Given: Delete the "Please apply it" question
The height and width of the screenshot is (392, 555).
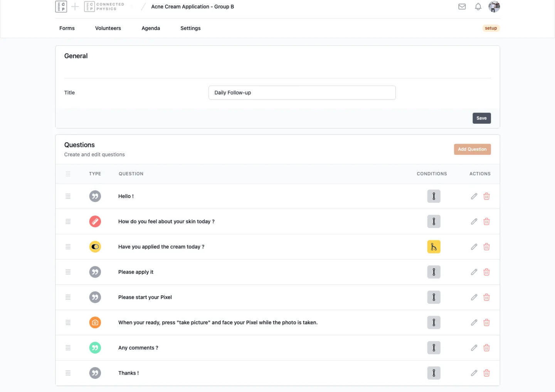Looking at the screenshot, I should pyautogui.click(x=486, y=272).
